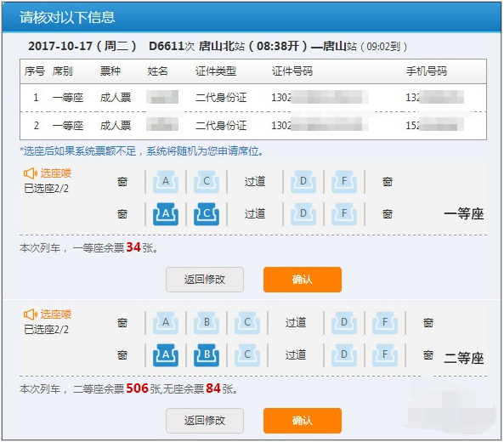Click the random seat allocation notice text
Image resolution: width=504 pixels, height=442 pixels.
click(x=142, y=150)
